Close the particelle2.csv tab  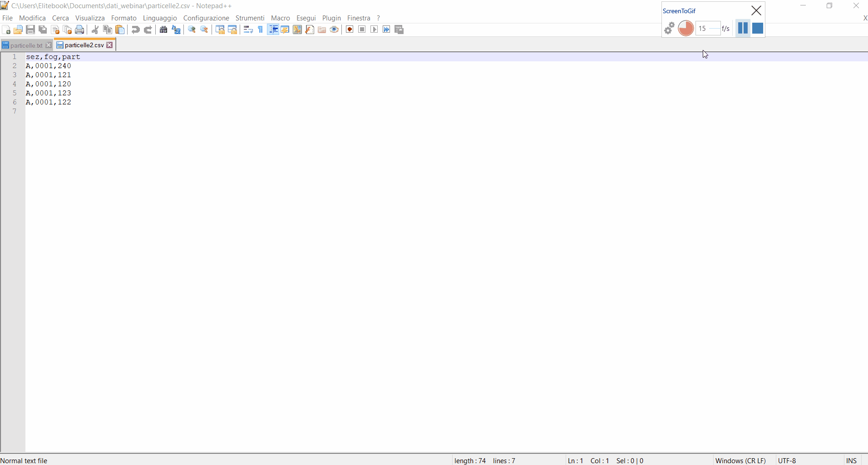click(109, 45)
